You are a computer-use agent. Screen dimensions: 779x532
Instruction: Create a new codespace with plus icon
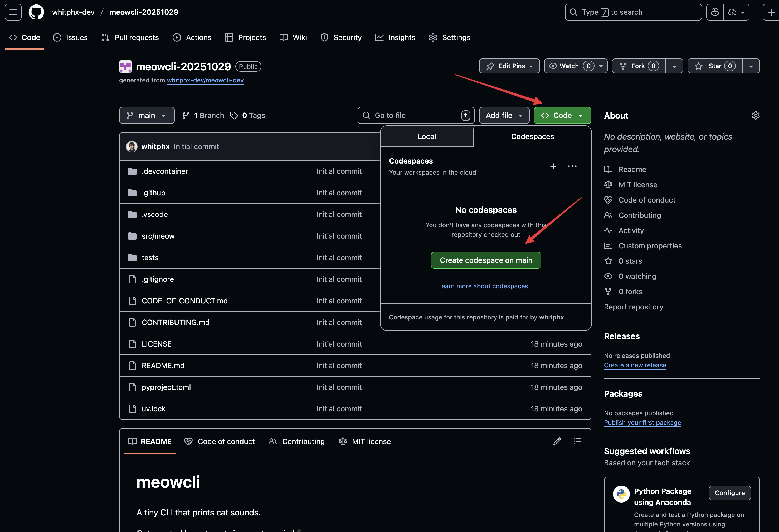coord(553,166)
